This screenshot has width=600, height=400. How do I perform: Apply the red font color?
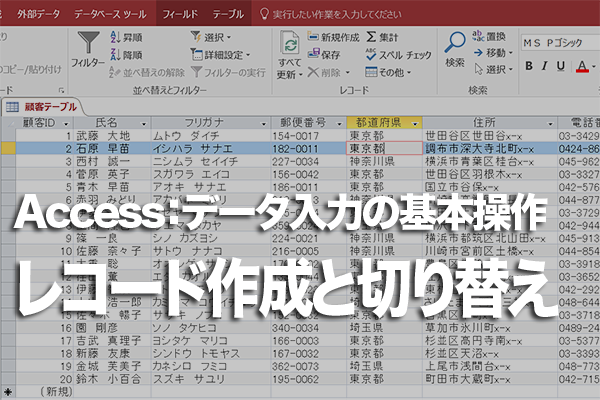[582, 67]
